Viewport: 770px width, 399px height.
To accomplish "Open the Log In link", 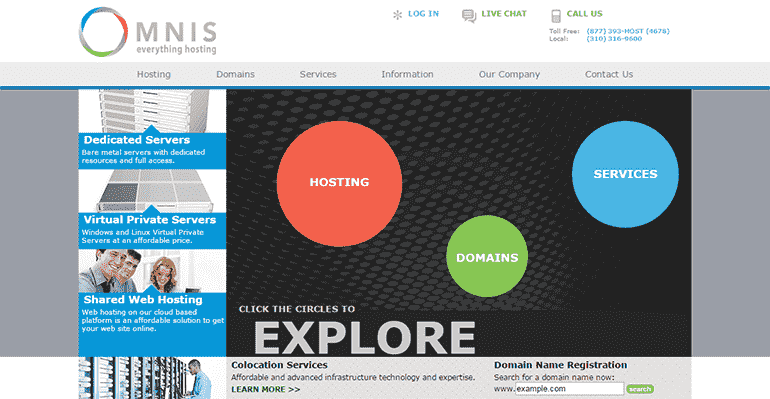I will (x=423, y=14).
